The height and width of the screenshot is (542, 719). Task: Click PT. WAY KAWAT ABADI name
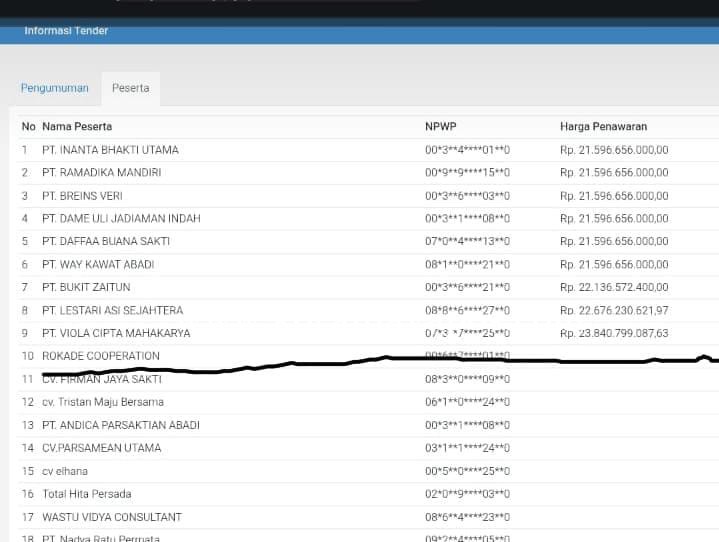point(98,265)
